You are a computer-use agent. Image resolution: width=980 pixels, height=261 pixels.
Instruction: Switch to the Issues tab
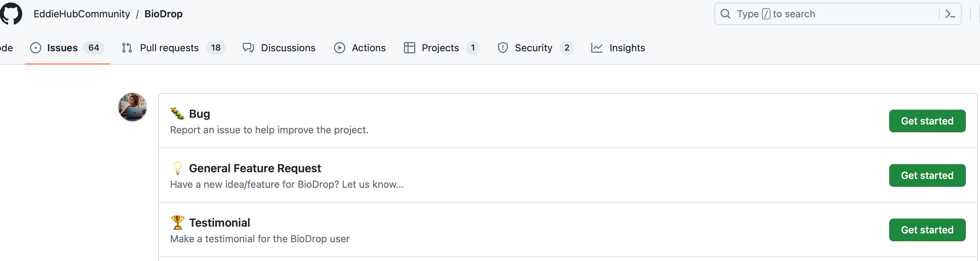tap(68, 48)
